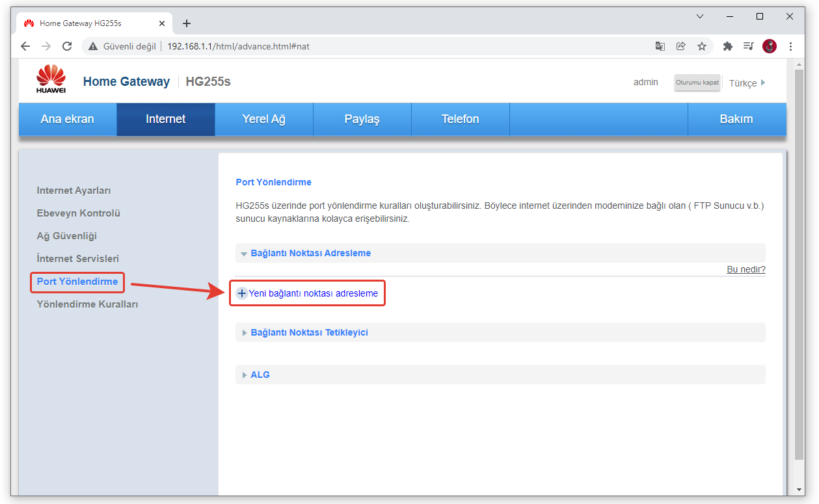Bookmark this page with star icon

(702, 46)
